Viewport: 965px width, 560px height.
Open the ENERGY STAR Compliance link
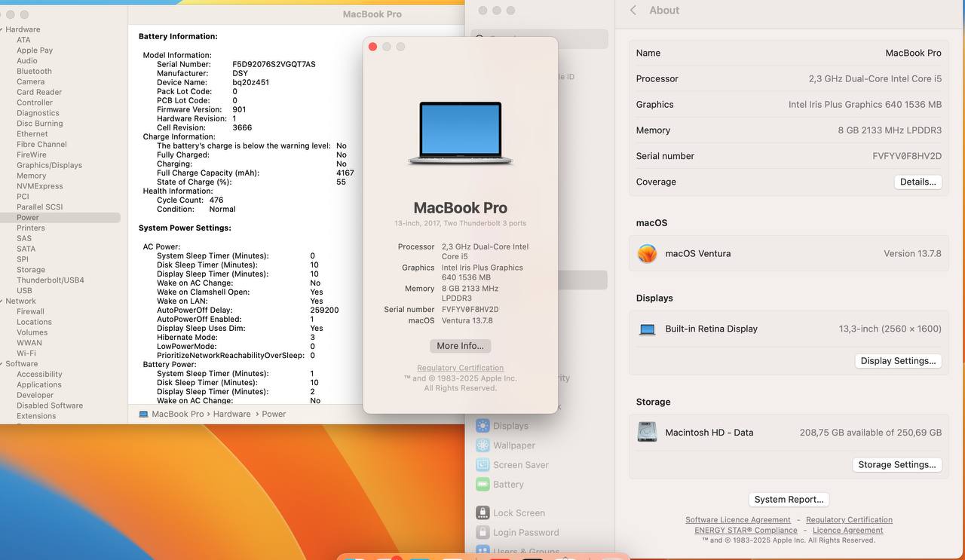[x=746, y=531]
